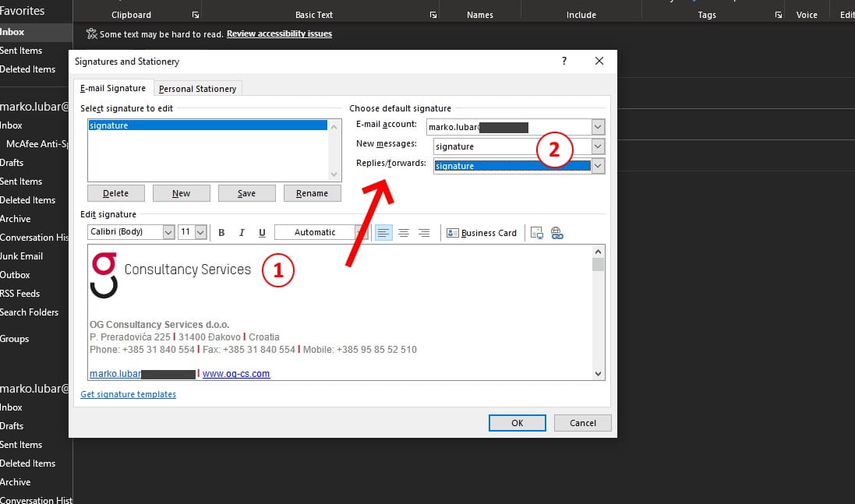
Task: Switch to the Personal Stationery tab
Action: [197, 88]
